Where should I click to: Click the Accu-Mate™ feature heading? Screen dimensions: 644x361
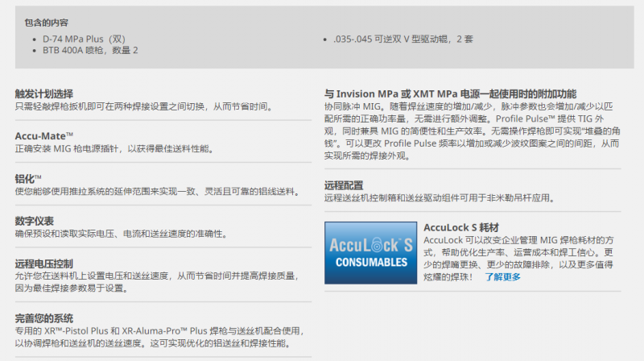pyautogui.click(x=44, y=136)
